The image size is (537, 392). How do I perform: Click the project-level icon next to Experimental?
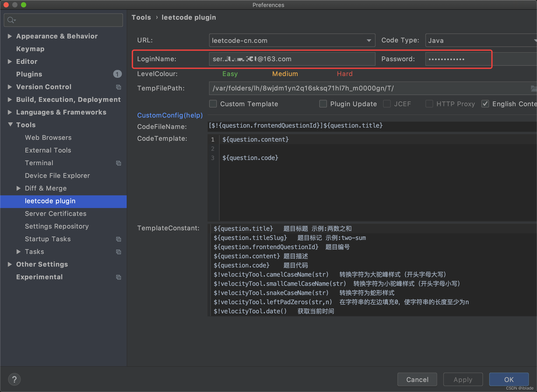click(x=118, y=277)
